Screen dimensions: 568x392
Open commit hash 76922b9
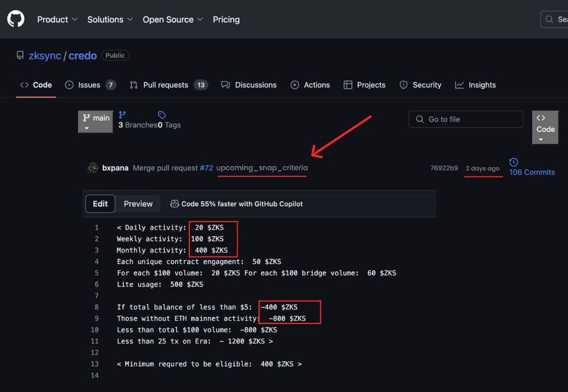click(444, 168)
